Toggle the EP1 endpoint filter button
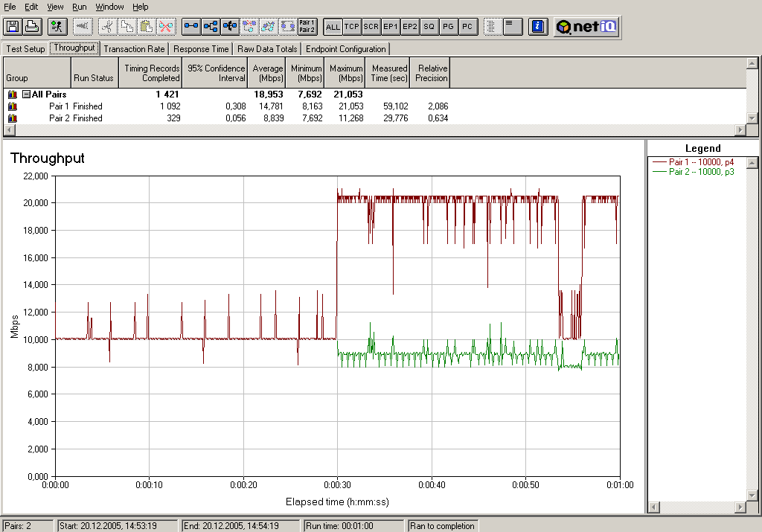 click(x=391, y=27)
